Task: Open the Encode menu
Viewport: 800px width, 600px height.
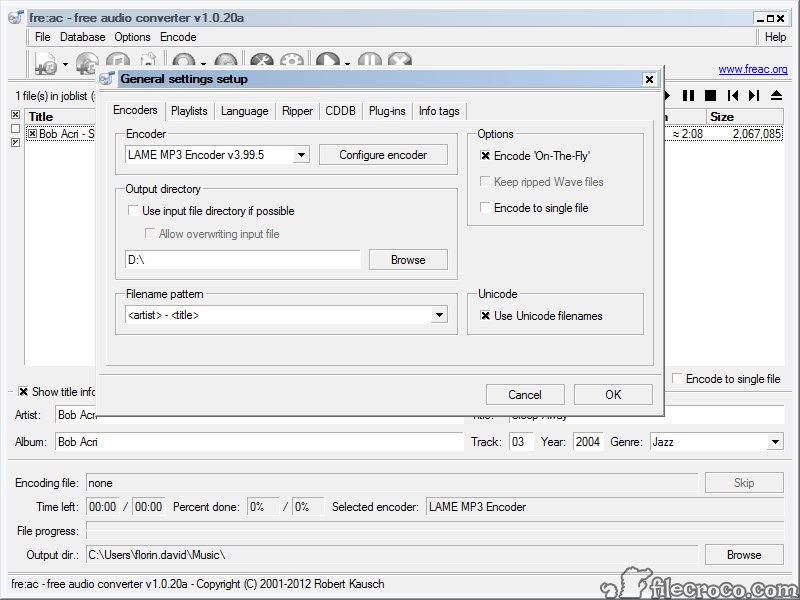Action: click(x=178, y=37)
